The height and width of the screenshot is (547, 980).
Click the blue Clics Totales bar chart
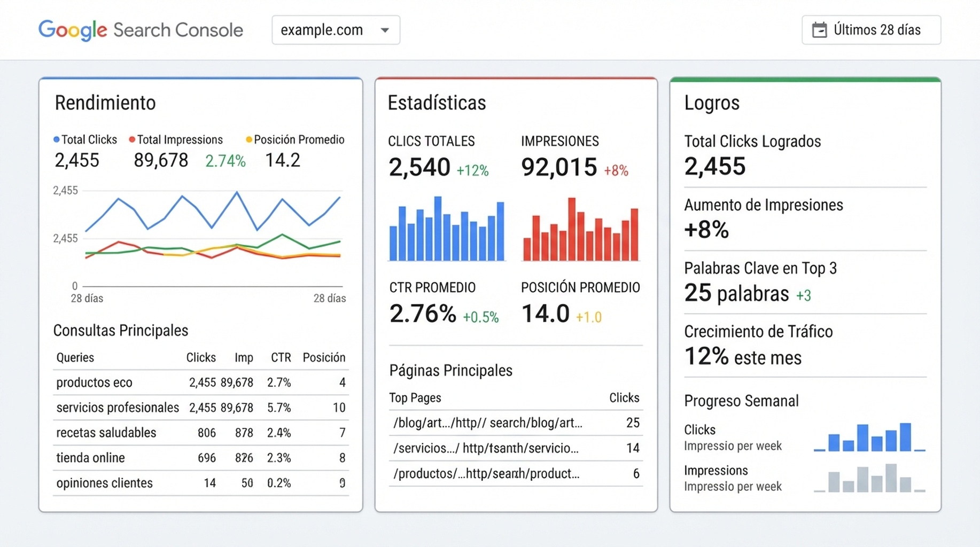pos(447,229)
